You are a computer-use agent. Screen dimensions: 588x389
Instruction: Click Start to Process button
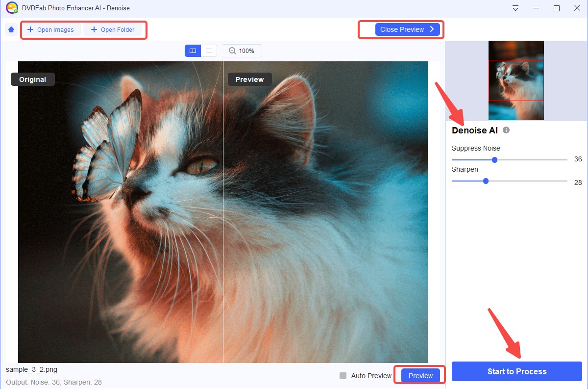point(516,371)
